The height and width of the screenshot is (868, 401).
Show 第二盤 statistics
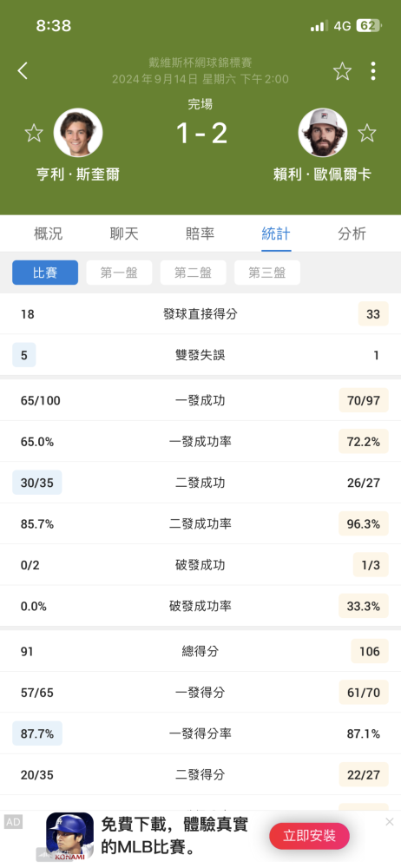tap(194, 273)
